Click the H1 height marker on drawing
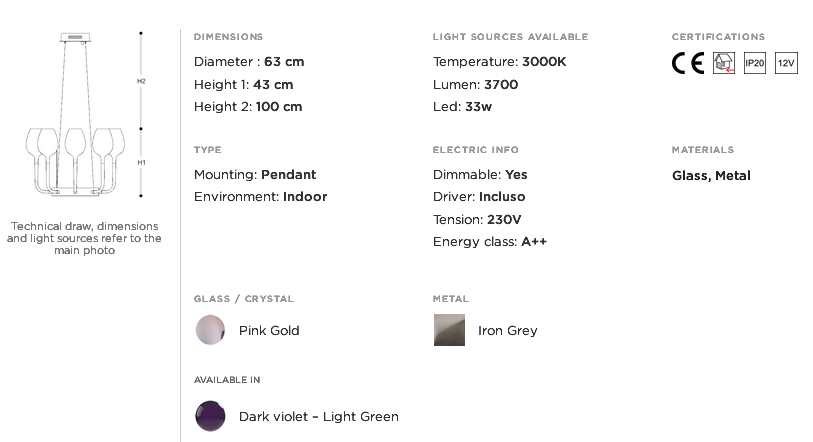 click(141, 162)
